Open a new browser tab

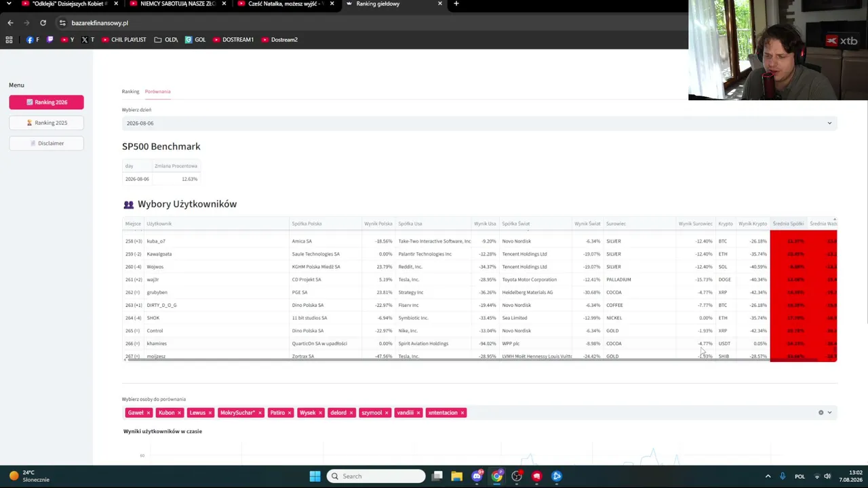pyautogui.click(x=456, y=4)
